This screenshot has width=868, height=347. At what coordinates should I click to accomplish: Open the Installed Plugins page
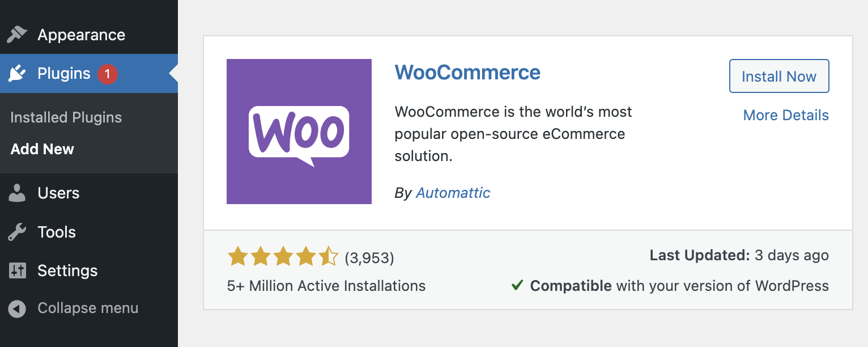(x=66, y=117)
